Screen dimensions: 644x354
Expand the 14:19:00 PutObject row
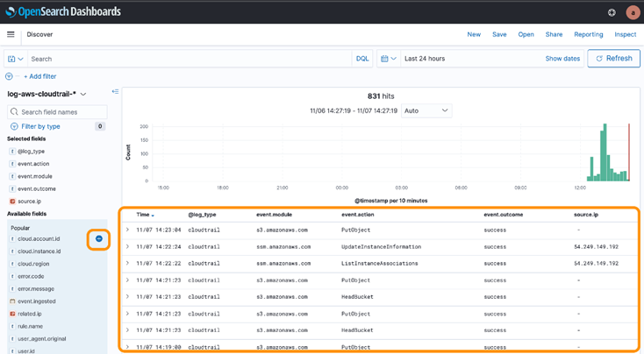point(127,347)
